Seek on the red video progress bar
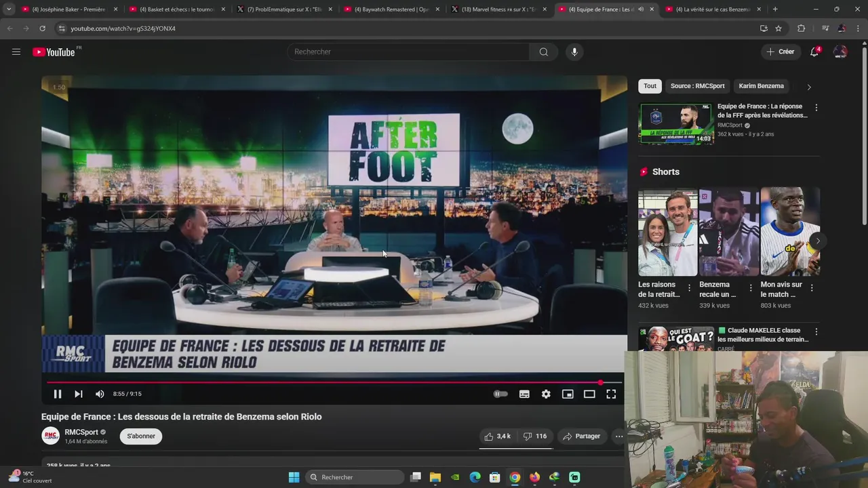868x488 pixels. tap(334, 382)
